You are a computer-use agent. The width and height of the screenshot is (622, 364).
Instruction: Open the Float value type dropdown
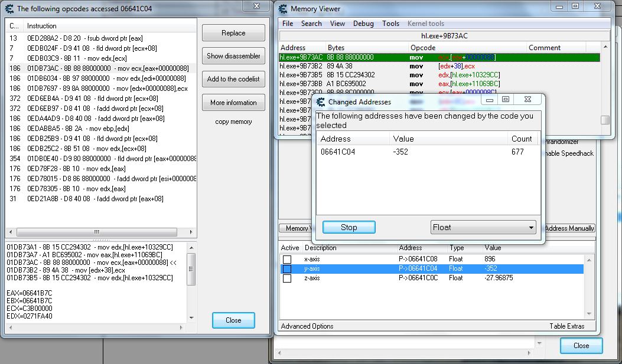tap(483, 227)
